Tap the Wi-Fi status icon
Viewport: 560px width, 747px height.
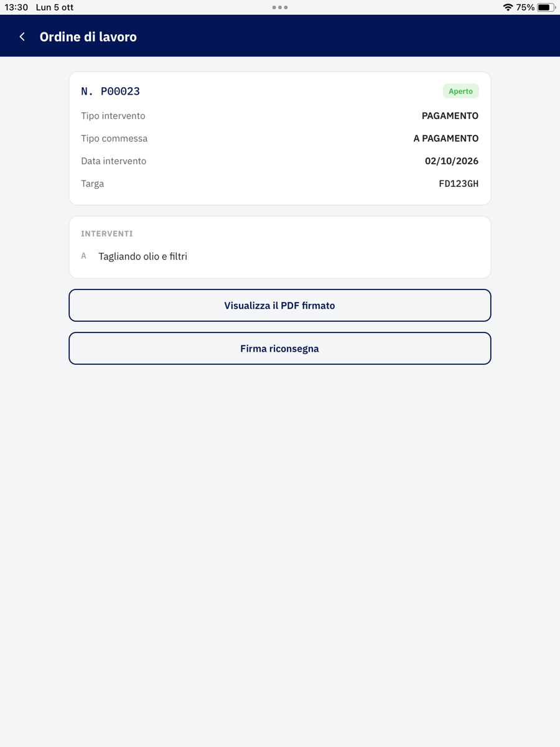click(x=508, y=7)
